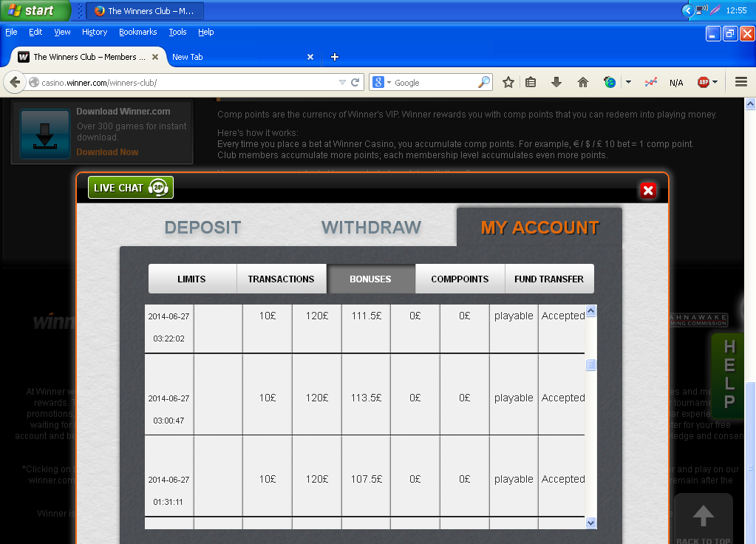Click the network volume tray icon
The image size is (756, 544).
coord(701,10)
